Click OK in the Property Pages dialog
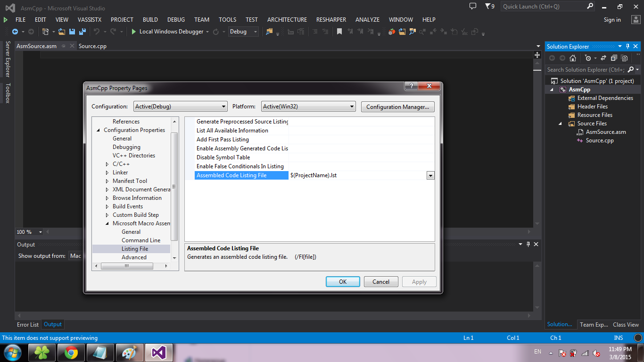 click(343, 282)
